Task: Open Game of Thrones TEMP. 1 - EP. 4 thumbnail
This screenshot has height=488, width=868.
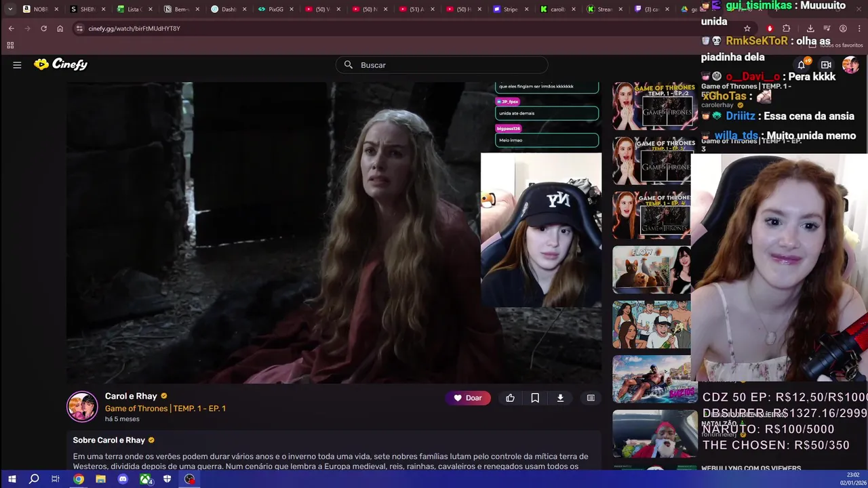Action: (655, 215)
